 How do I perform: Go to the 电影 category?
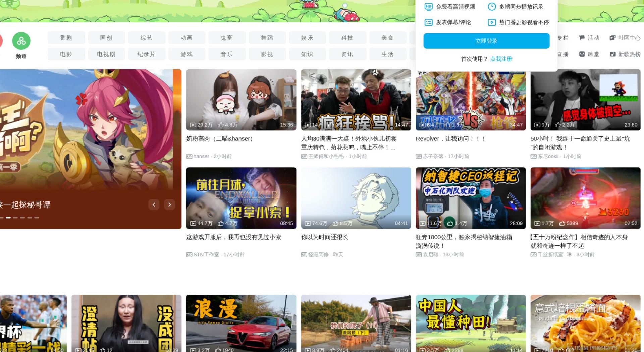point(66,54)
